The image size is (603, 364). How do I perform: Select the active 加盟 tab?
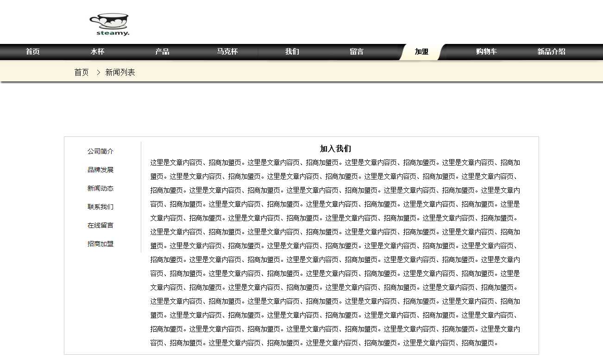pyautogui.click(x=421, y=52)
